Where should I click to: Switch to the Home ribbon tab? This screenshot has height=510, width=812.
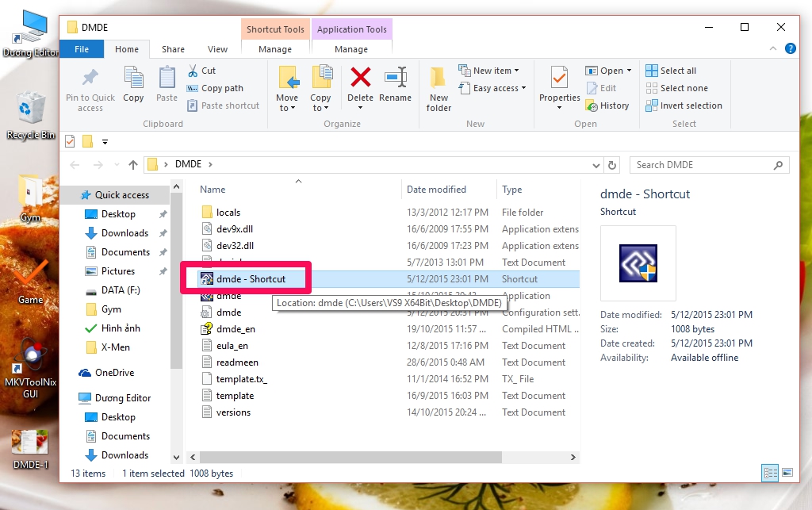point(127,49)
